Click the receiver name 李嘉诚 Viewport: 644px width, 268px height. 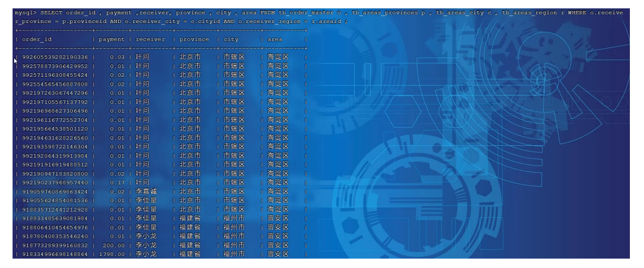point(146,192)
